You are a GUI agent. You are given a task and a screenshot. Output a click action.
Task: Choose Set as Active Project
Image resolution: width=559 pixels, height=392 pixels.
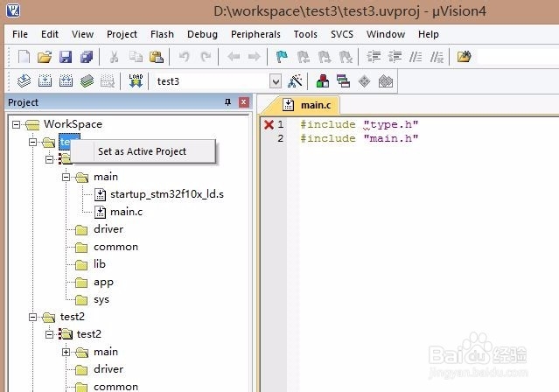(143, 151)
